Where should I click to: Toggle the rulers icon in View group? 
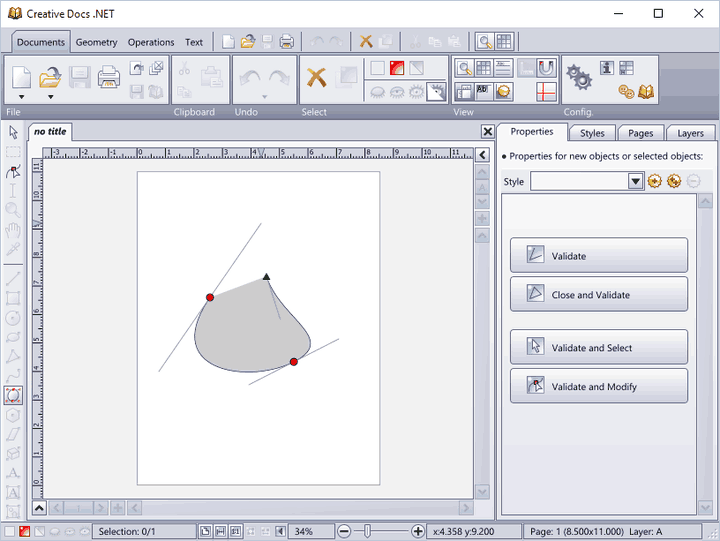[464, 91]
